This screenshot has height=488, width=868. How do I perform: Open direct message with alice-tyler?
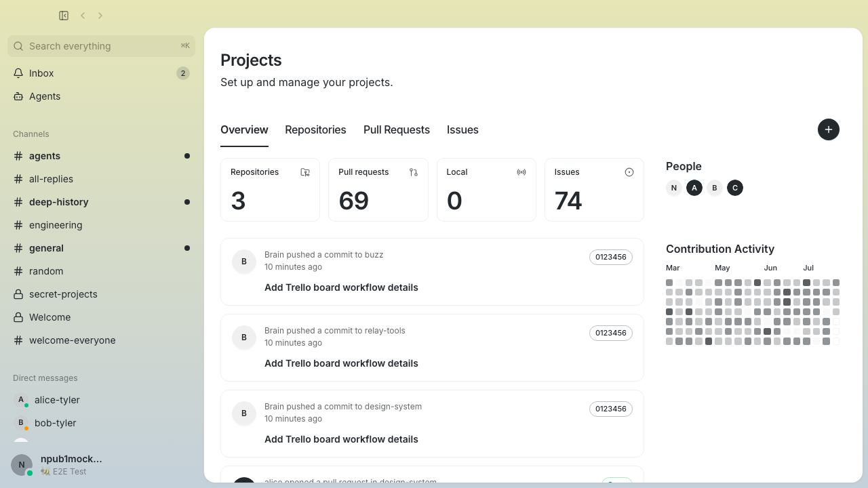[101, 400]
